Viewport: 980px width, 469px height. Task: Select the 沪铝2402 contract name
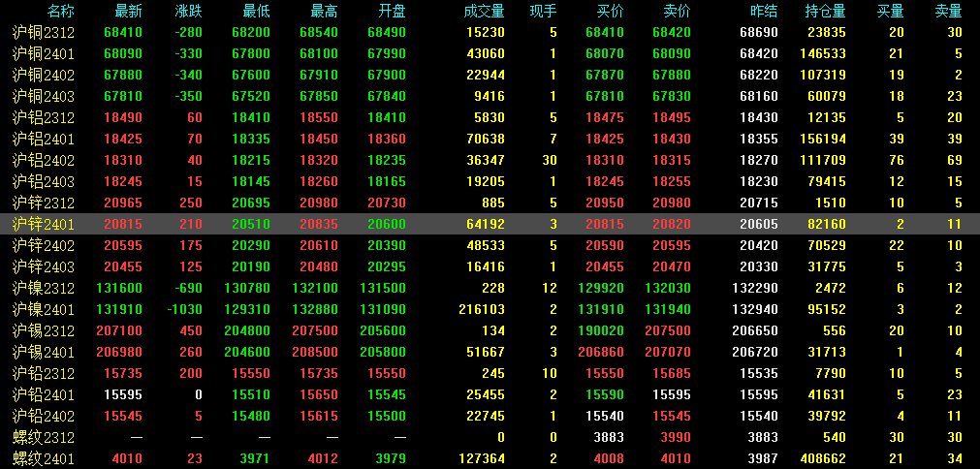point(44,161)
